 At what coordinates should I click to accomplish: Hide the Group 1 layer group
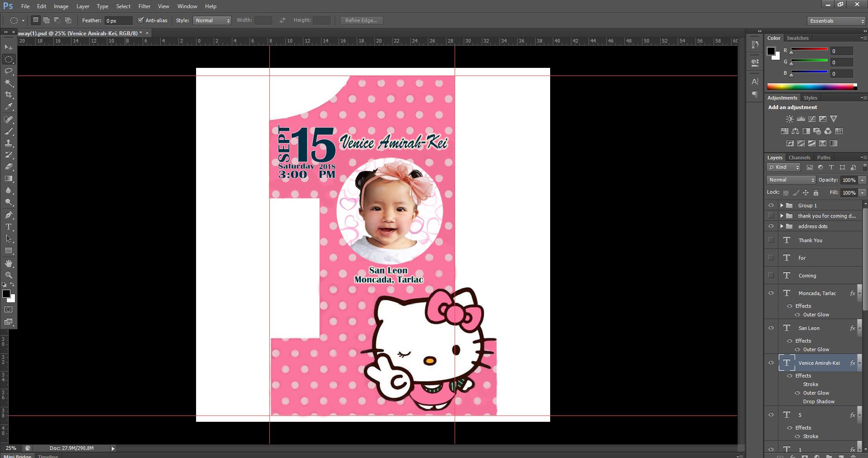(771, 205)
